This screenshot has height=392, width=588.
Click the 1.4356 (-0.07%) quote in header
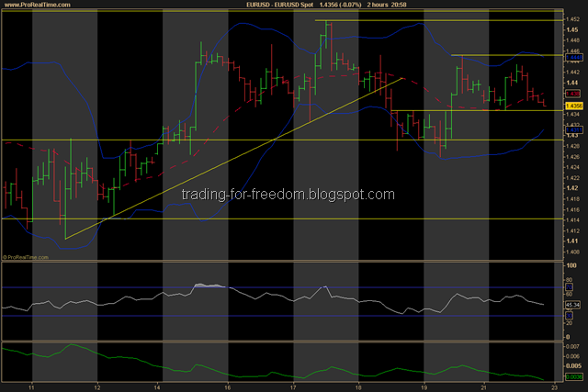[340, 5]
